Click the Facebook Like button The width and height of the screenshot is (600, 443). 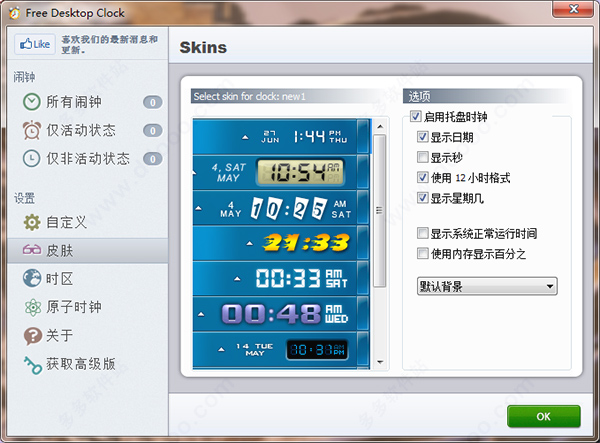(x=35, y=44)
